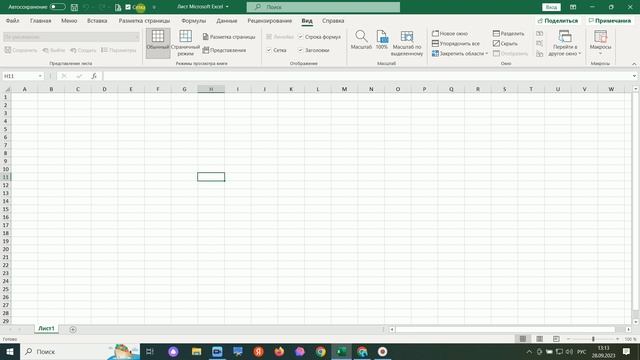Viewport: 640px width, 360px height.
Task: Toggle the Сетка checkbox in the Отображение group
Action: [x=269, y=50]
